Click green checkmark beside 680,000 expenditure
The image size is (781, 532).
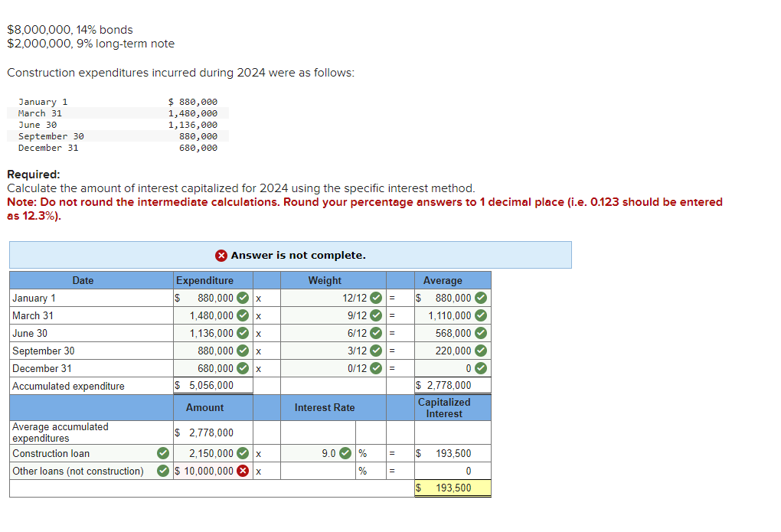[243, 368]
